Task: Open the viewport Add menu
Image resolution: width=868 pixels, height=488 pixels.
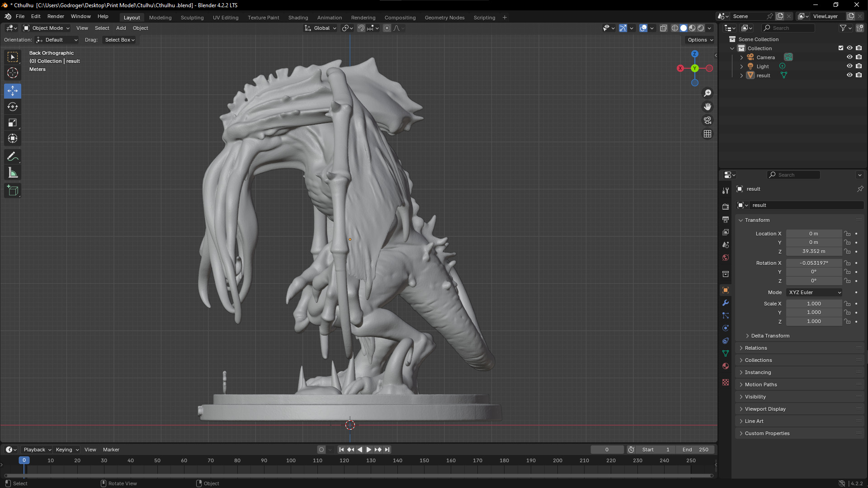Action: click(x=121, y=28)
